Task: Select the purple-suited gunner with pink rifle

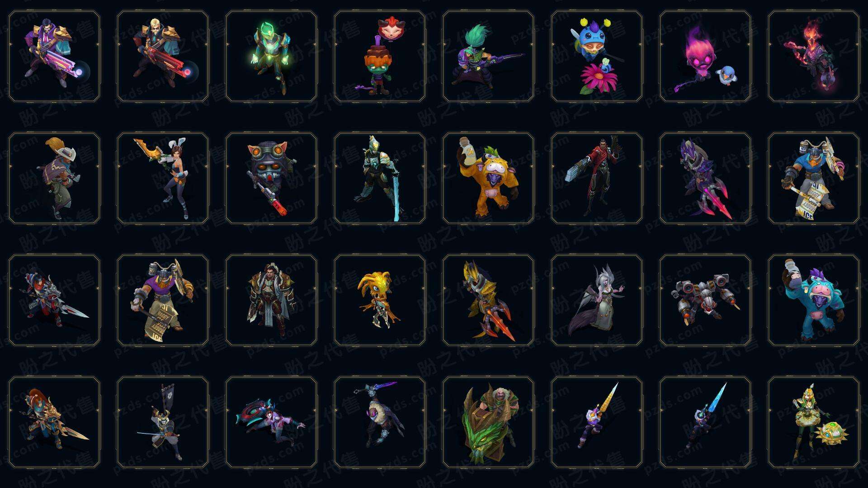Action: pyautogui.click(x=54, y=56)
